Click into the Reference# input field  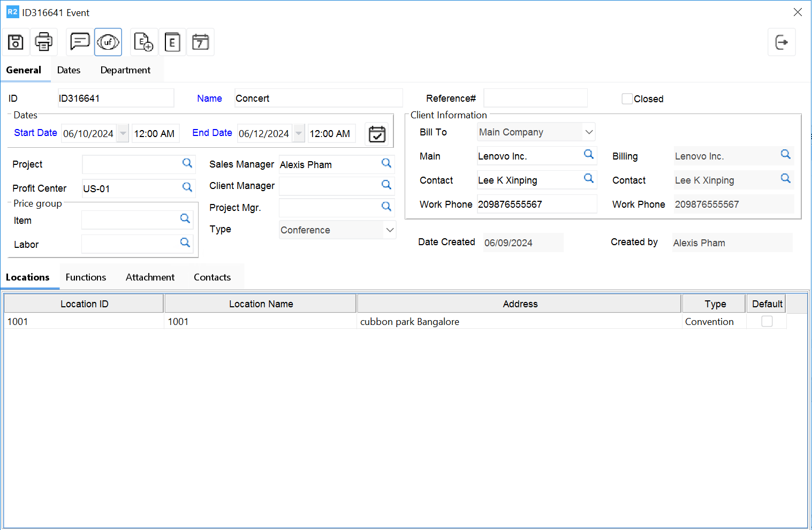coord(535,99)
